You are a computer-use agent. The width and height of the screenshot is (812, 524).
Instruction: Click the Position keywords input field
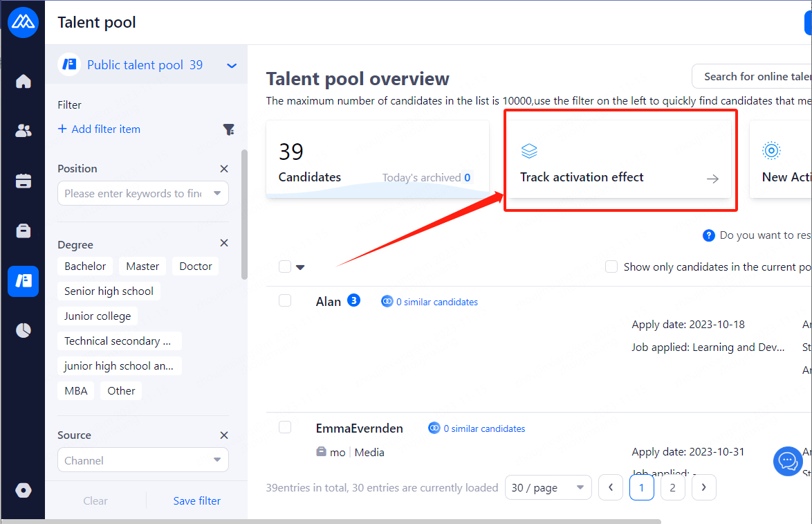(x=133, y=194)
